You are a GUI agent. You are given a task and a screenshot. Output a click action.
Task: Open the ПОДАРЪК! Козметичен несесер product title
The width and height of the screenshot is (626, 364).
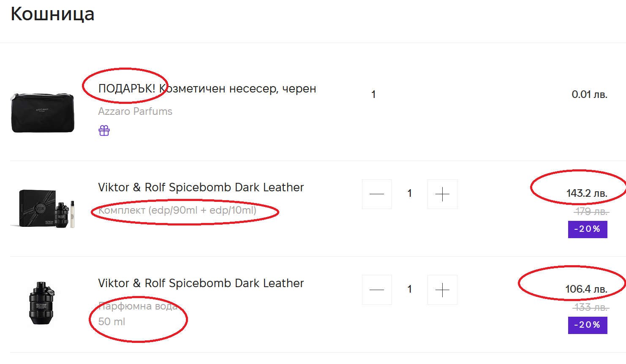tap(207, 89)
